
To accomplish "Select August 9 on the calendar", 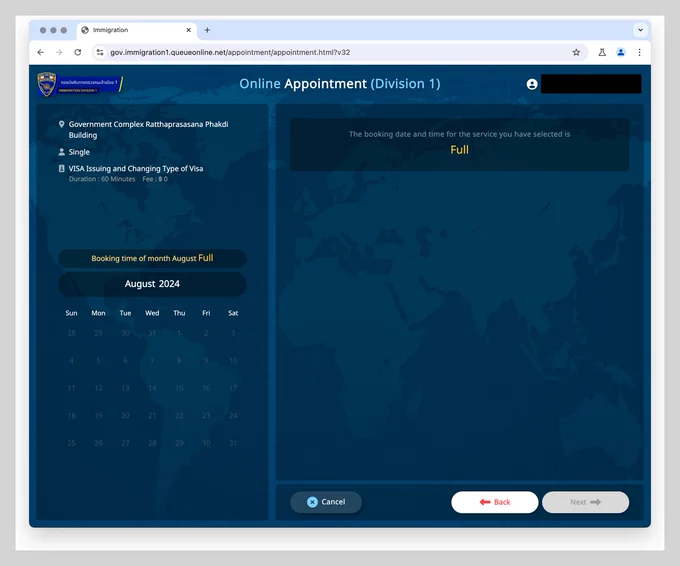I will point(206,360).
